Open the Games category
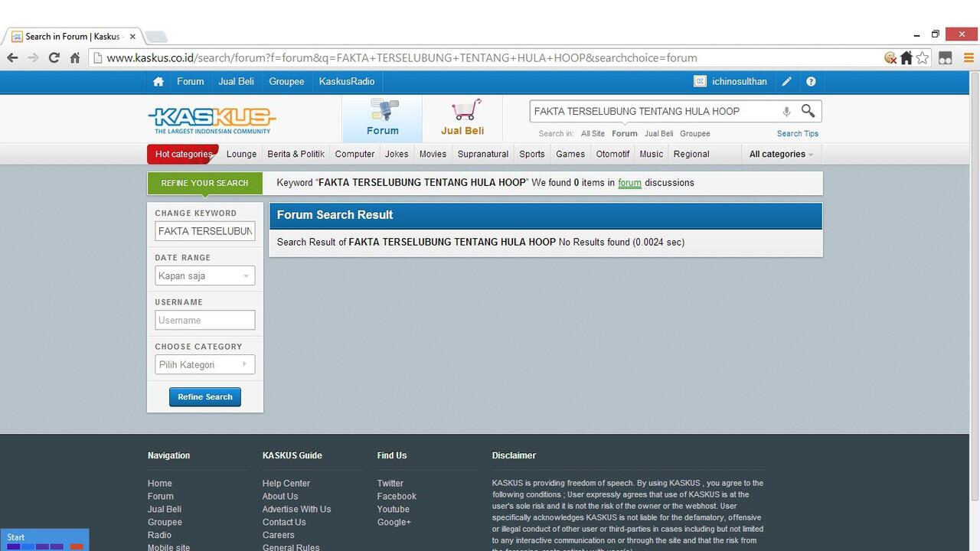Viewport: 980px width, 551px height. (570, 154)
